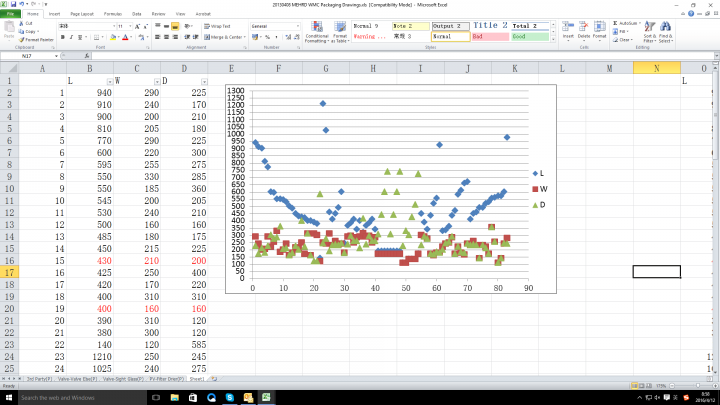Click the Find & Select icon
This screenshot has width=720, height=405.
pyautogui.click(x=666, y=34)
